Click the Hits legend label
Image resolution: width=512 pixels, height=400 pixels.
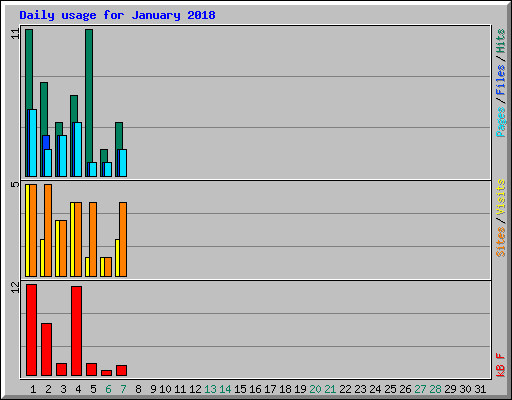(500, 41)
